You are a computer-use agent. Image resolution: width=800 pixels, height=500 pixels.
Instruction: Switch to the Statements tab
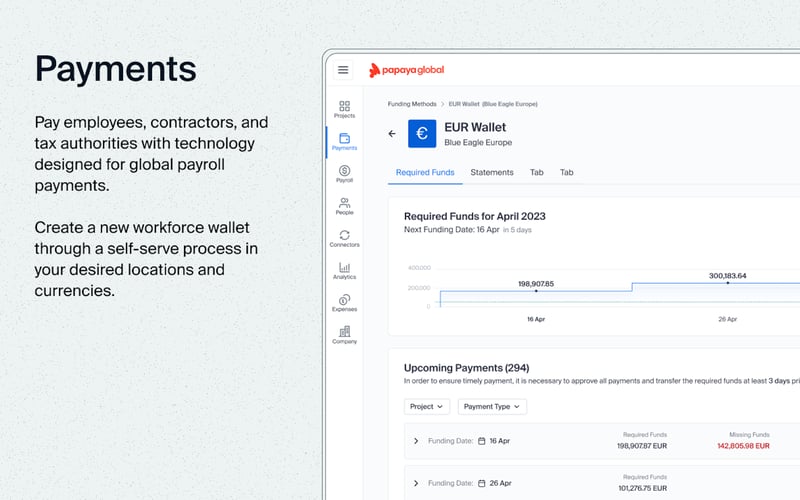tap(492, 172)
